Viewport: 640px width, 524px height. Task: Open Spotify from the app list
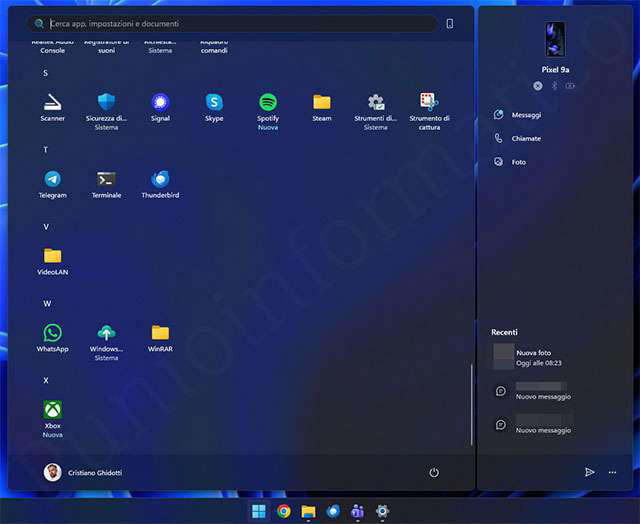[268, 112]
